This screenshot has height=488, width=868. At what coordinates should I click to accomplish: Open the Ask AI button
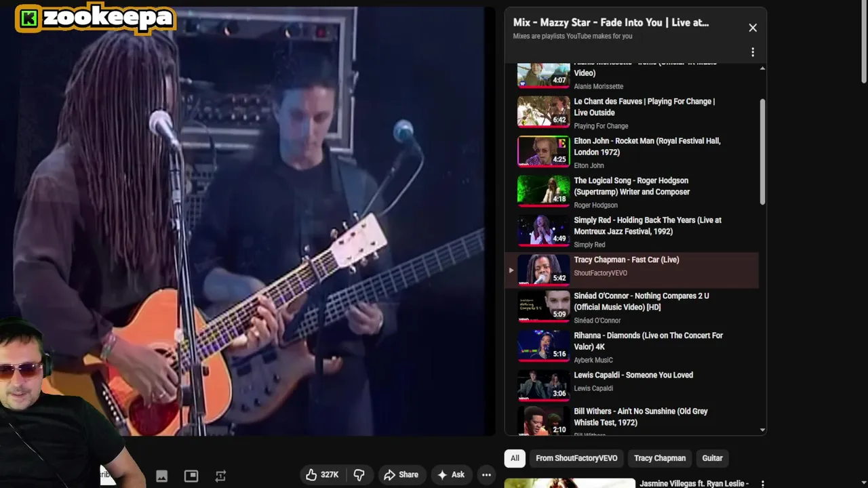click(451, 474)
